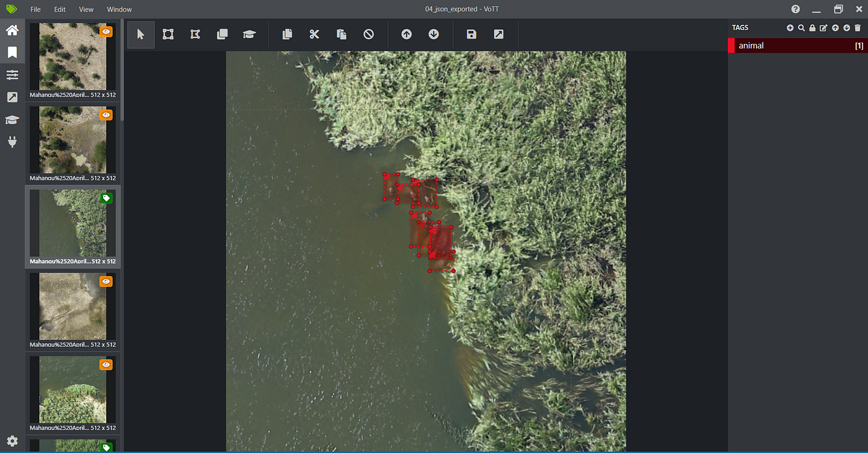Select the Copy Rectangle tool
Viewport: 868px width, 453px height.
223,34
